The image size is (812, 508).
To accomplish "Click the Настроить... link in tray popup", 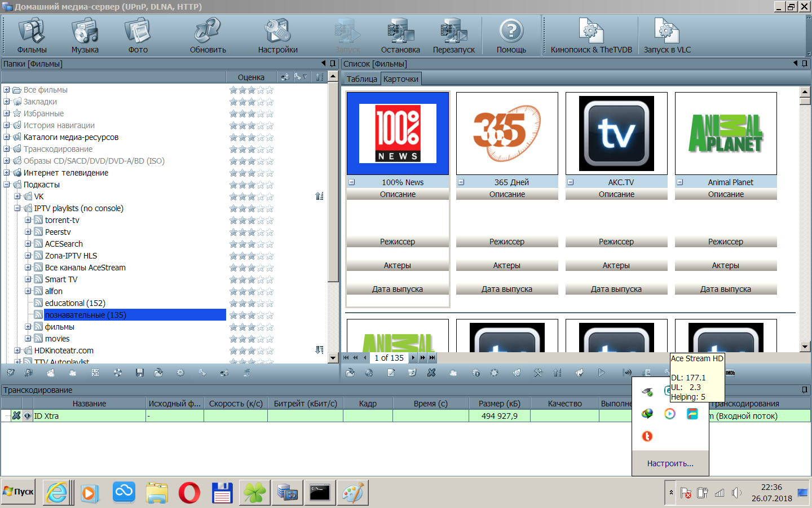I will coord(670,463).
